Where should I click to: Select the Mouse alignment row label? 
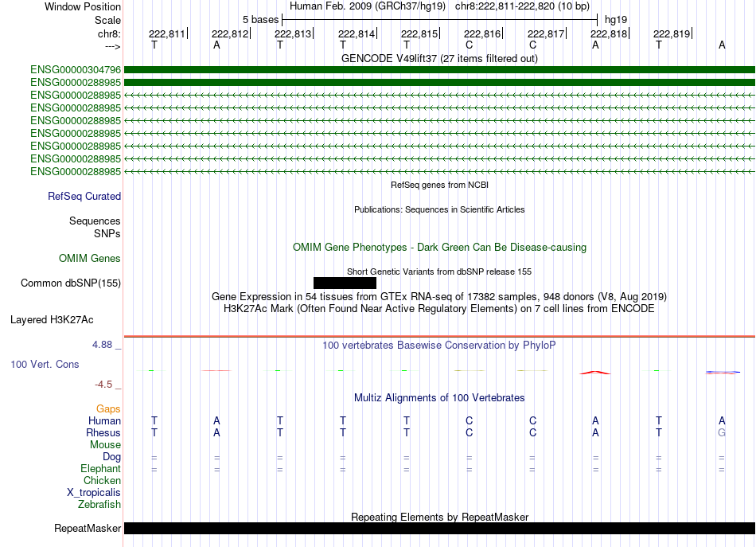pyautogui.click(x=105, y=445)
